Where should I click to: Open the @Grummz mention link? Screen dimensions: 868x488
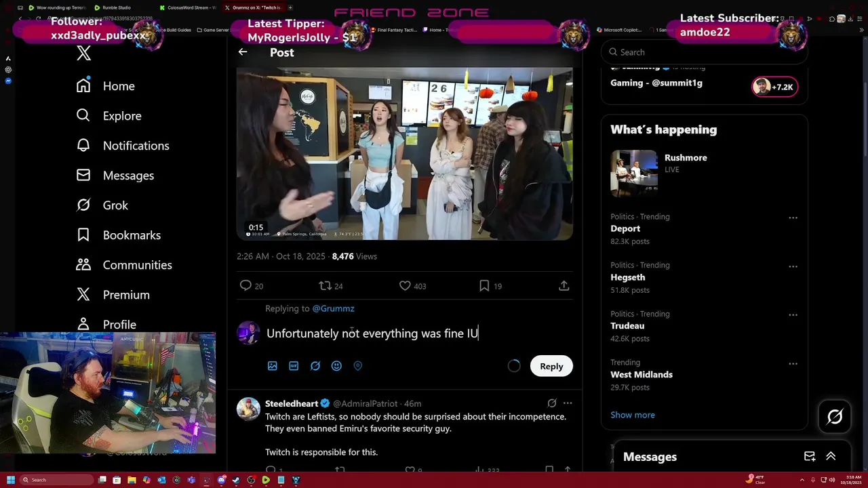tap(333, 308)
